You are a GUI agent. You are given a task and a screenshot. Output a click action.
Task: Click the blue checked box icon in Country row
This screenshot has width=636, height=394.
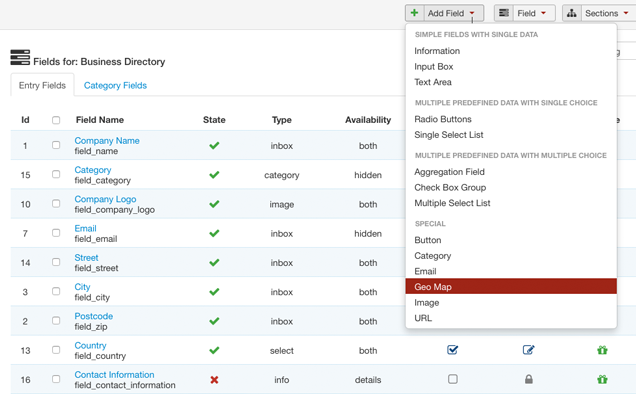[453, 349]
